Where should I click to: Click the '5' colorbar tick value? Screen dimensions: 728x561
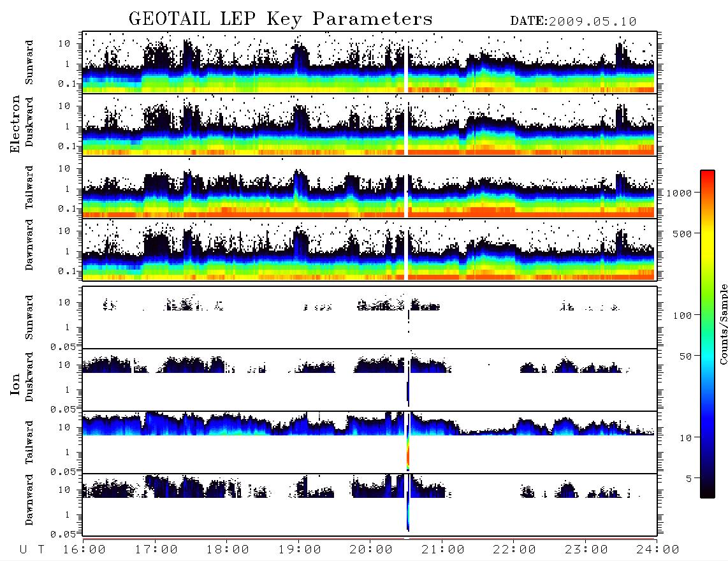pyautogui.click(x=688, y=479)
